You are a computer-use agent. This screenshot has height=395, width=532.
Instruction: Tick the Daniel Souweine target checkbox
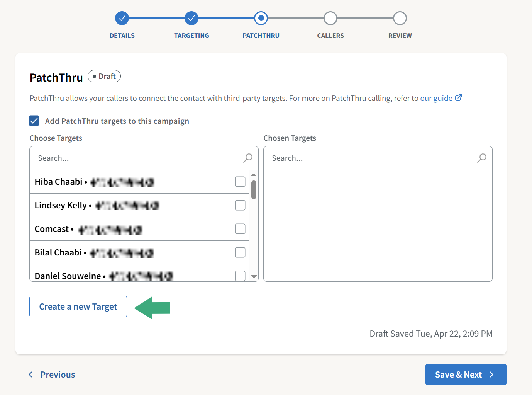click(240, 276)
